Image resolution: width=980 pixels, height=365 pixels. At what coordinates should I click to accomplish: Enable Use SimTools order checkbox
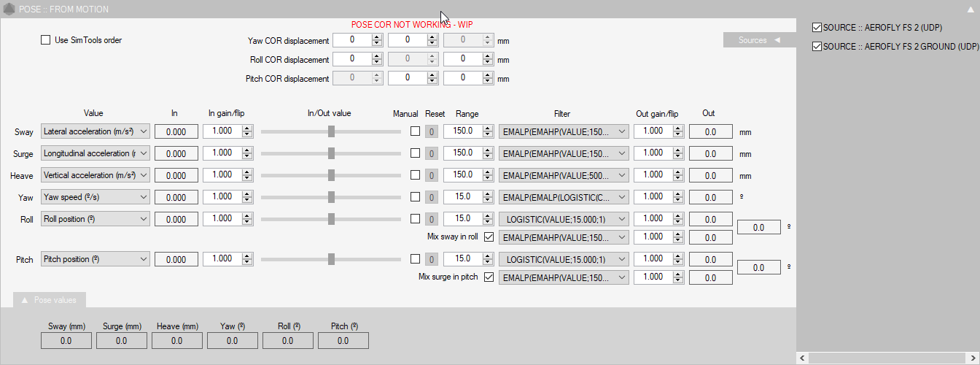pyautogui.click(x=46, y=40)
